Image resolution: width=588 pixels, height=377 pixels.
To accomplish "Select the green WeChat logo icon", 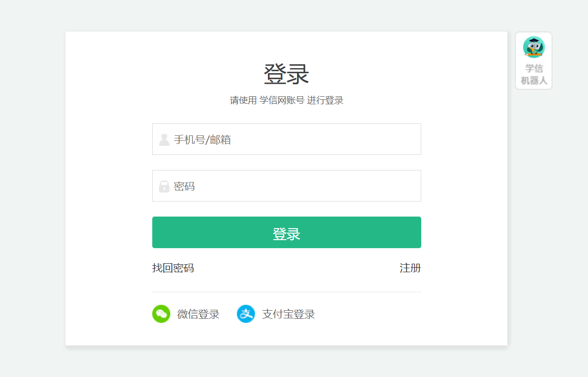I will (x=161, y=314).
